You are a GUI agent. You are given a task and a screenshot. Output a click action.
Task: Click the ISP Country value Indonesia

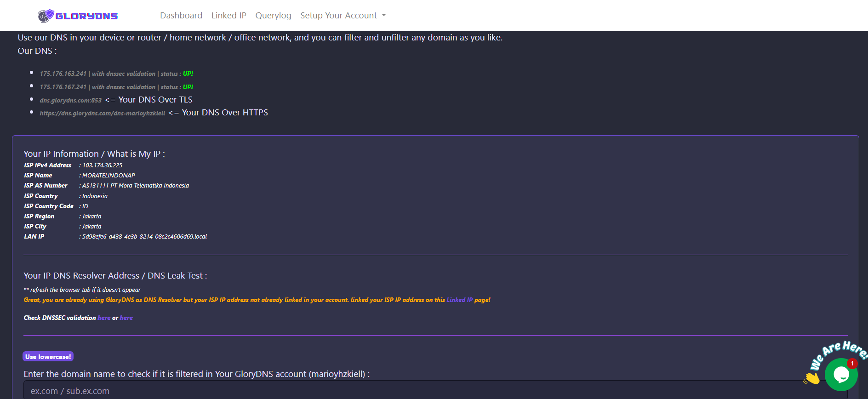(x=95, y=196)
